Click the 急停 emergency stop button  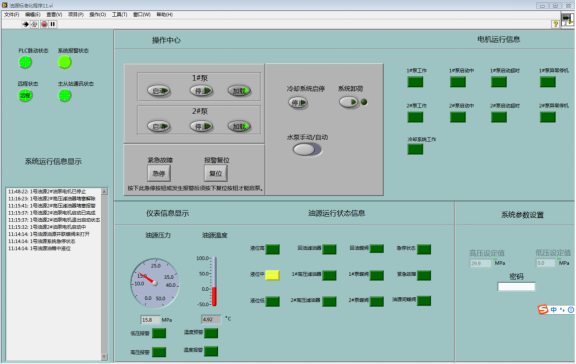pos(159,173)
